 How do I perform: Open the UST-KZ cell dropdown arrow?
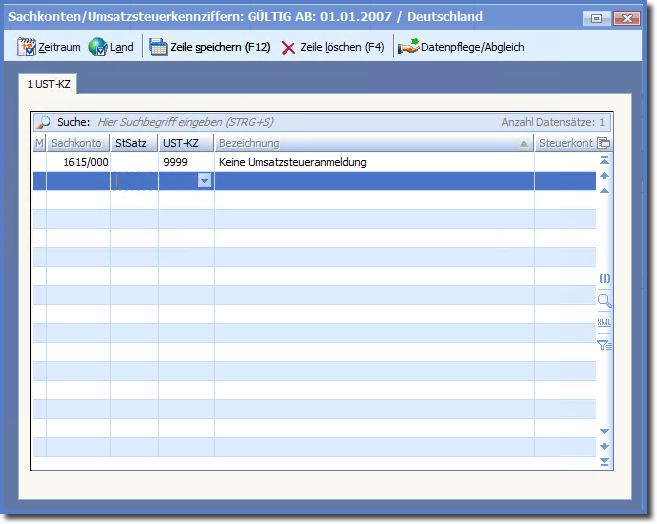204,180
